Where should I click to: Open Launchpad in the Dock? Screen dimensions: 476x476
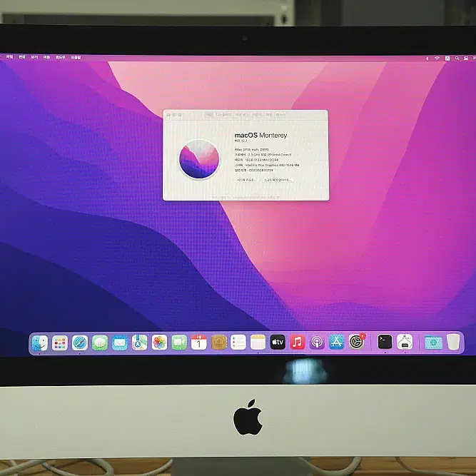click(x=60, y=343)
